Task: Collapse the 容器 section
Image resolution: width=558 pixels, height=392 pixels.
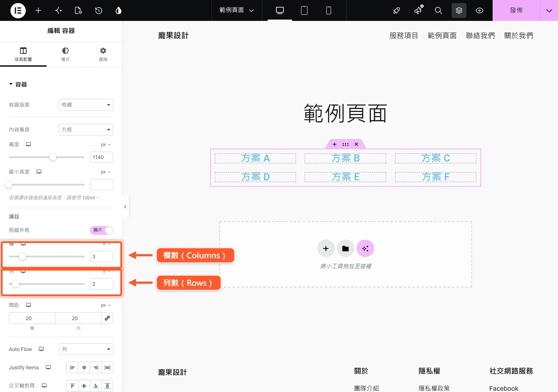Action: coord(18,84)
